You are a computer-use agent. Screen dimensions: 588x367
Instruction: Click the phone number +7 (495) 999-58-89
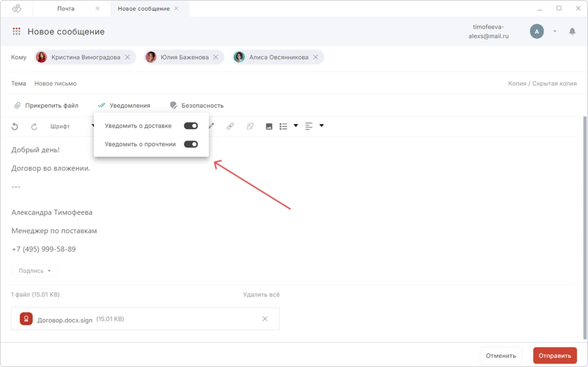point(44,249)
